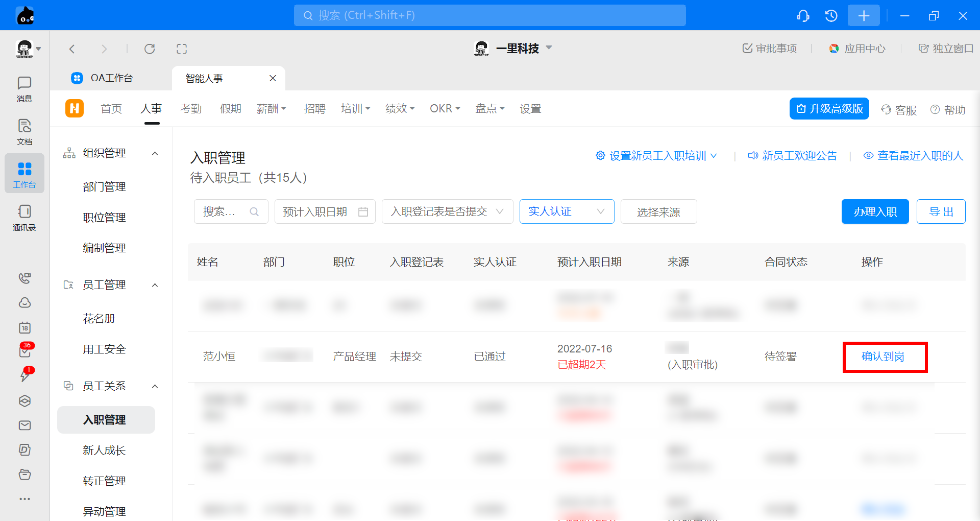This screenshot has width=980, height=521.
Task: Click the history clock icon in title bar
Action: pyautogui.click(x=831, y=16)
